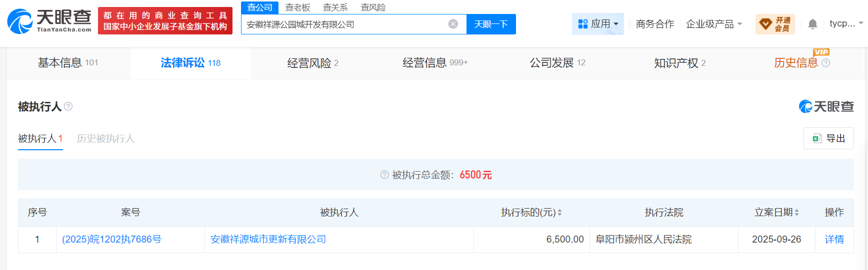868x270 pixels.
Task: Click the 导出 export button
Action: click(828, 138)
